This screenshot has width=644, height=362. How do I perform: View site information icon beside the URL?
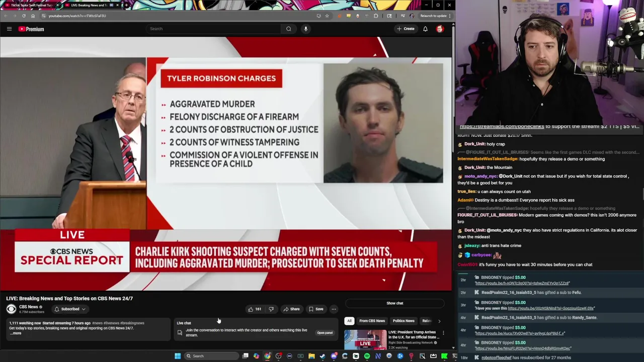tap(44, 16)
